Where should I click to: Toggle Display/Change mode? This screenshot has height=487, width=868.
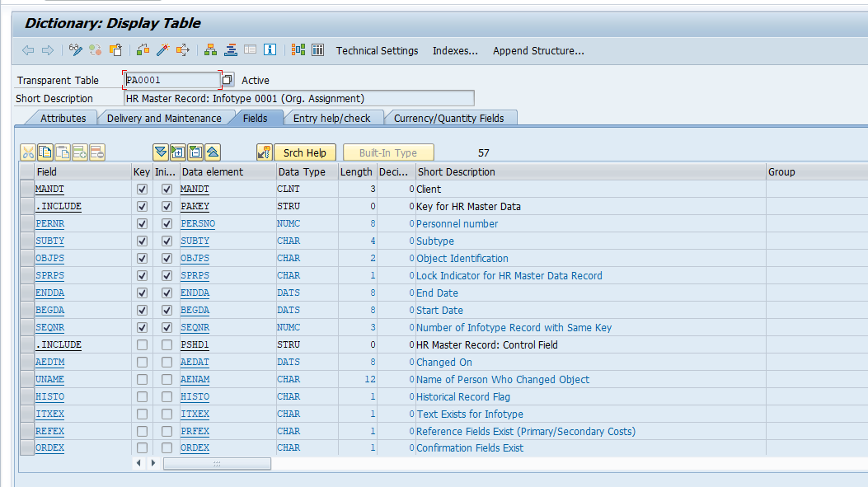point(74,49)
